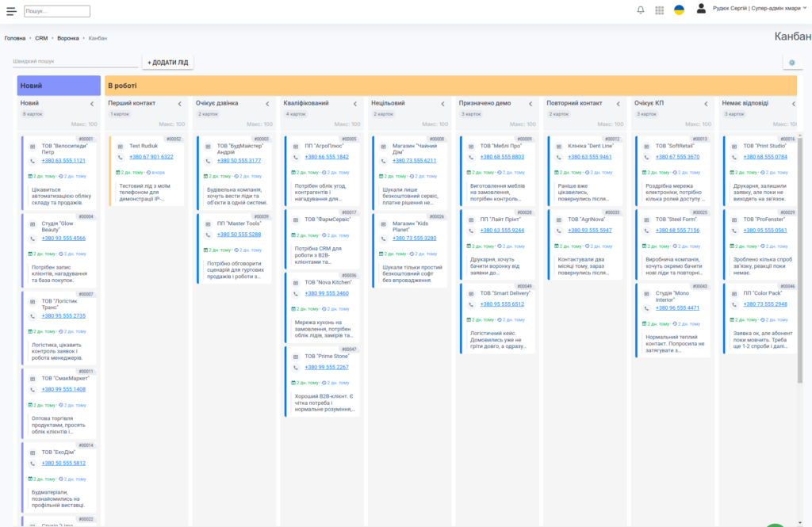Image resolution: width=812 pixels, height=527 pixels.
Task: Collapse the Призначено демо column
Action: click(530, 104)
